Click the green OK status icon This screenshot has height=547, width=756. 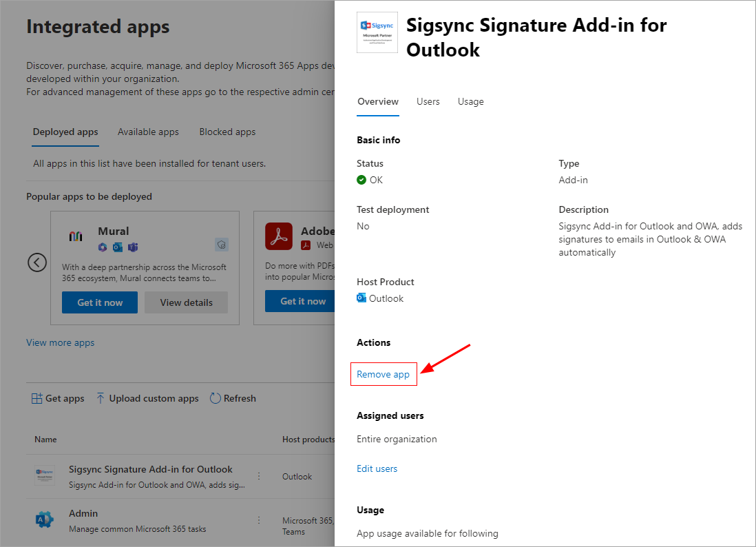coord(361,180)
